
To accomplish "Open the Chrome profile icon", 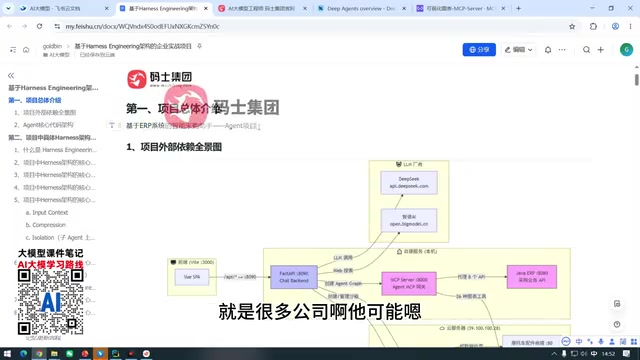I will coord(616,26).
